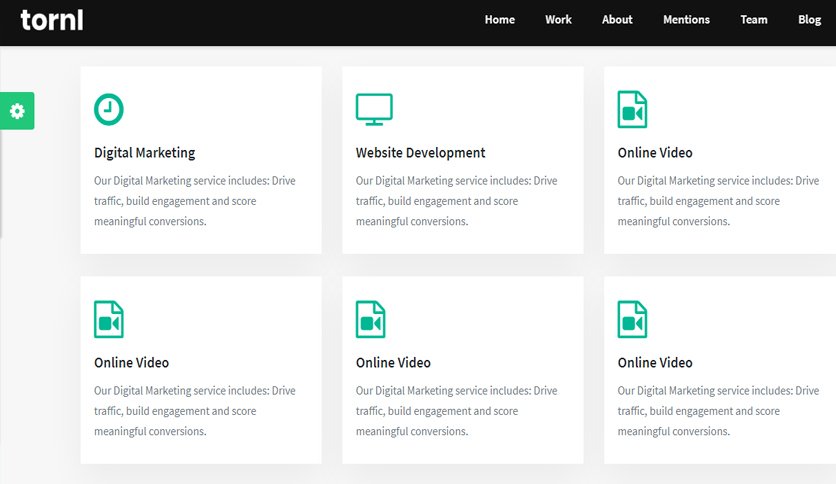Viewport: 836px width, 484px height.
Task: Open the Work menu item
Action: click(x=558, y=20)
